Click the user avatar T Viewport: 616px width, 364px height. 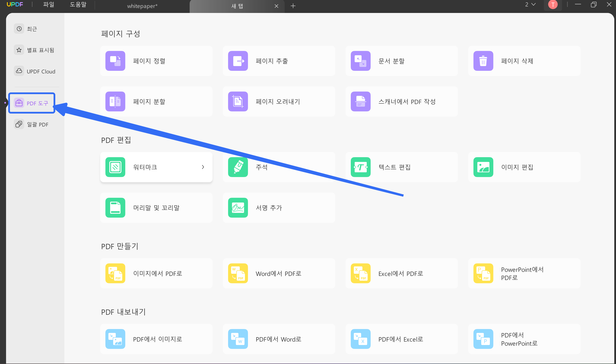553,4
